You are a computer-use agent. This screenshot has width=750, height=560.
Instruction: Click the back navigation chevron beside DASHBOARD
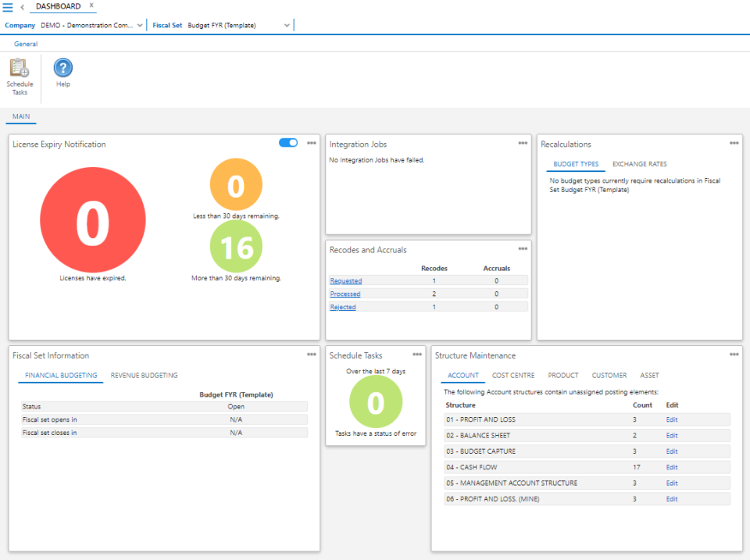point(21,7)
